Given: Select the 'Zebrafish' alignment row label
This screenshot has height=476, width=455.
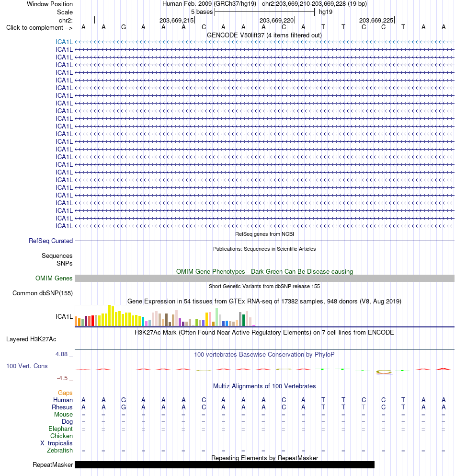Looking at the screenshot, I should (x=60, y=450).
